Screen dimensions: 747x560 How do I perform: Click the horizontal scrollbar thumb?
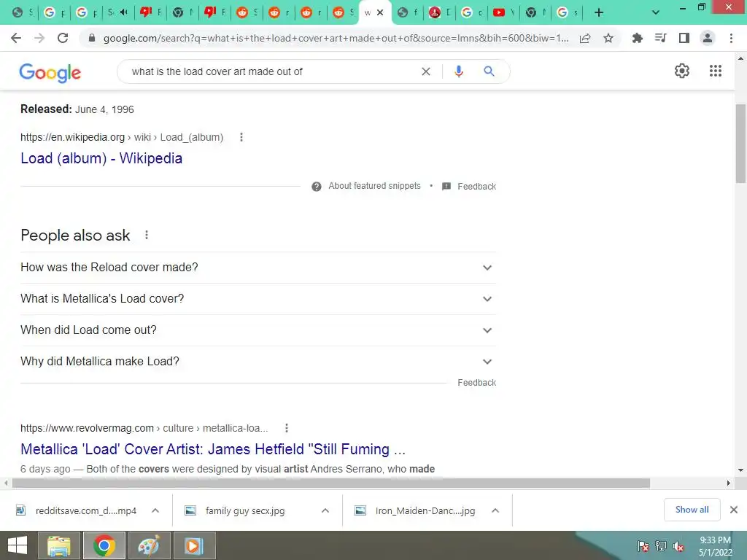pos(331,483)
